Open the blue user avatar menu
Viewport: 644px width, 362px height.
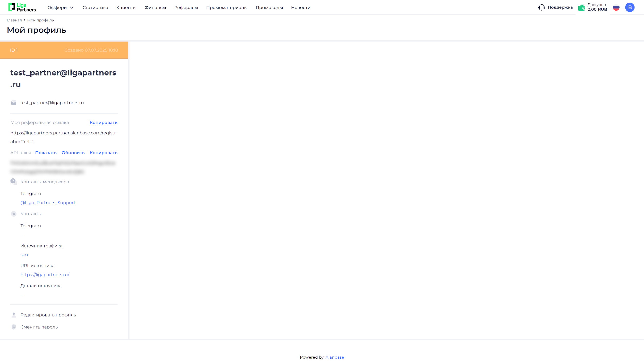tap(630, 7)
